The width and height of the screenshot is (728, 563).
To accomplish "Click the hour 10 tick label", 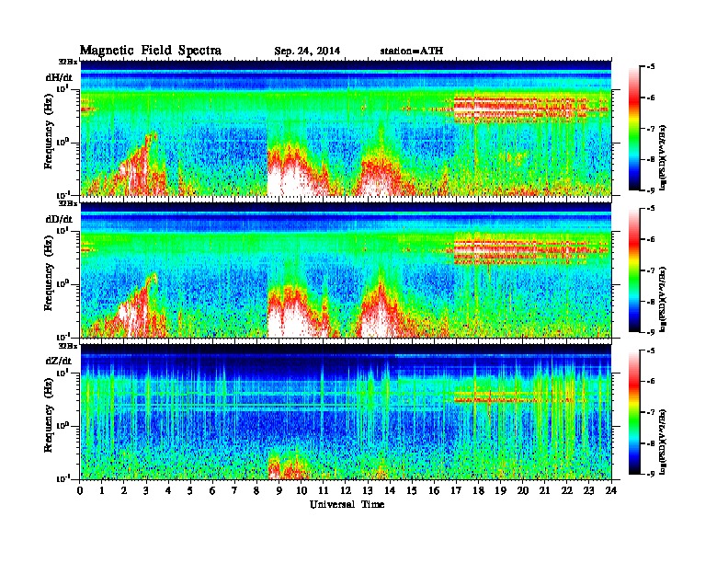I will pos(301,490).
